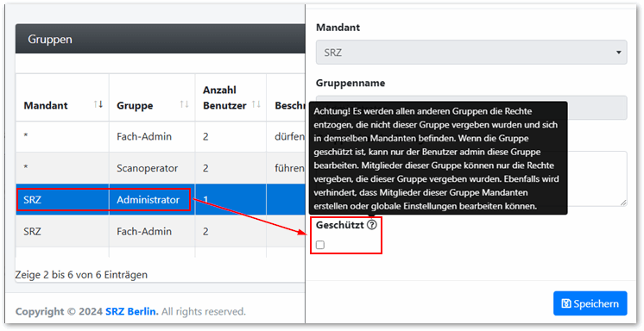
Task: Enable the Geschützt checkbox
Action: click(320, 245)
